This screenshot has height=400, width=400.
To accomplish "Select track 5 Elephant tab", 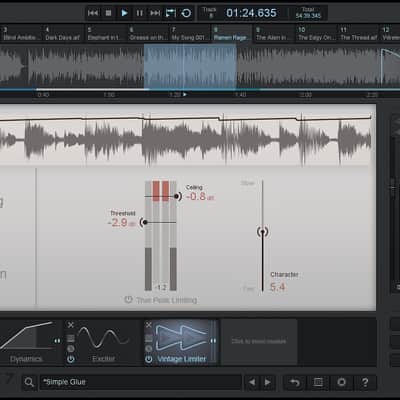I will click(105, 34).
